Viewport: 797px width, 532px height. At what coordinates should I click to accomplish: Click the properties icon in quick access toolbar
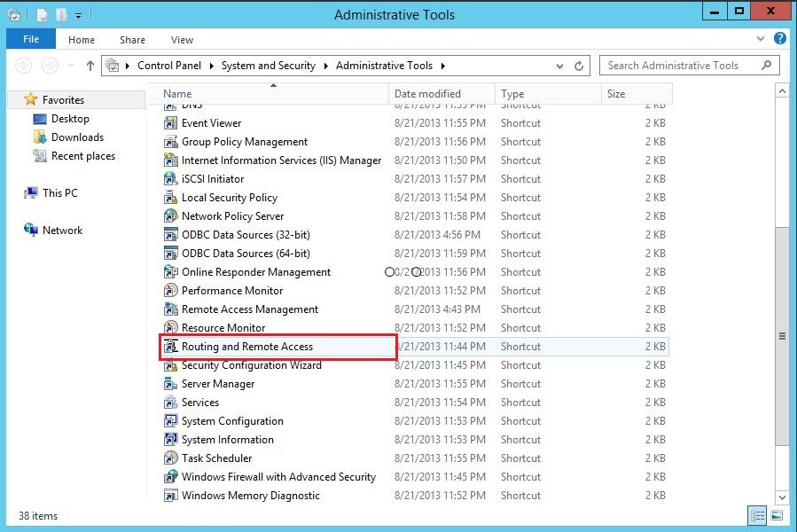point(43,15)
